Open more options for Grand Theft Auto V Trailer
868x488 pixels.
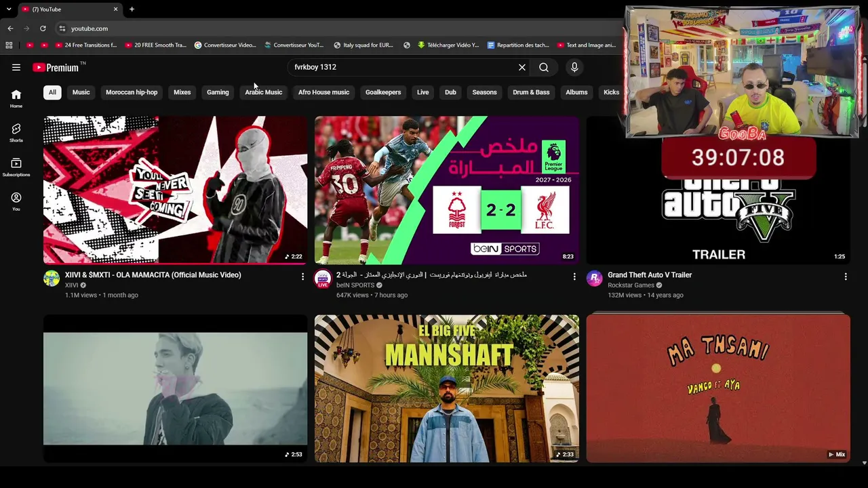click(846, 277)
